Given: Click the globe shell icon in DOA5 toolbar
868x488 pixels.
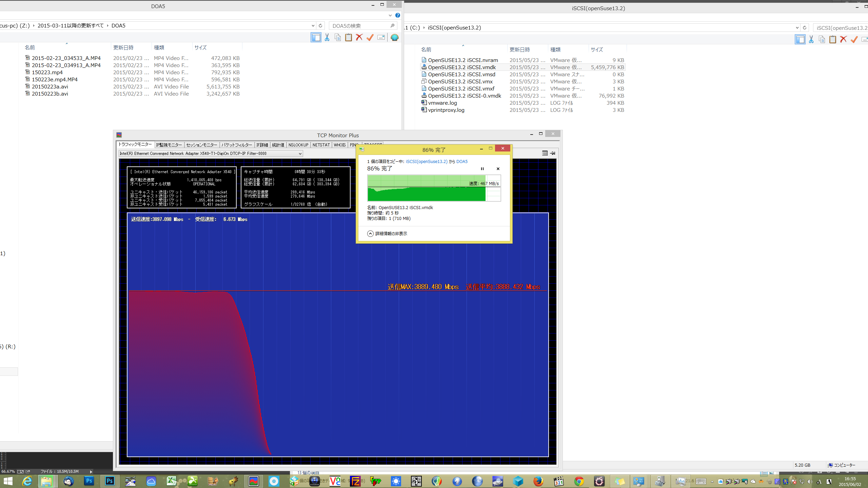Looking at the screenshot, I should tap(394, 38).
